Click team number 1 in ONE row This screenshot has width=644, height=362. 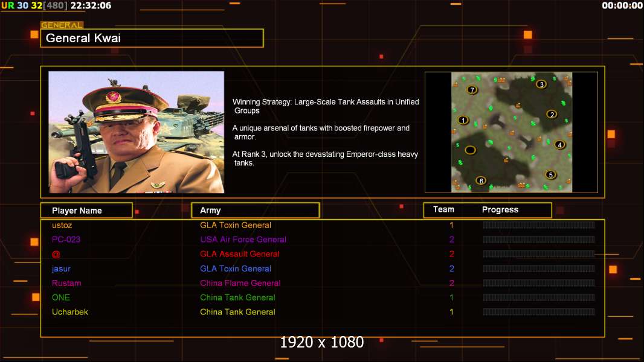pyautogui.click(x=451, y=297)
